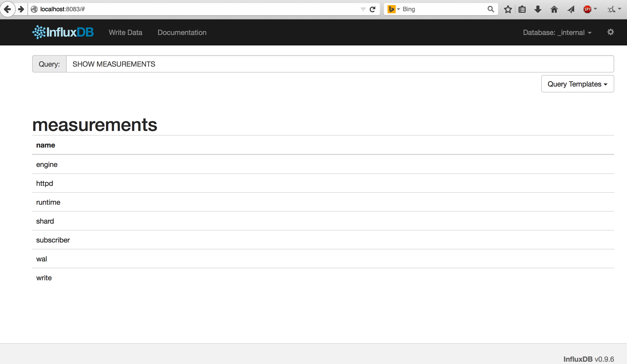Focus the localhost:8083 address bar

click(x=194, y=9)
